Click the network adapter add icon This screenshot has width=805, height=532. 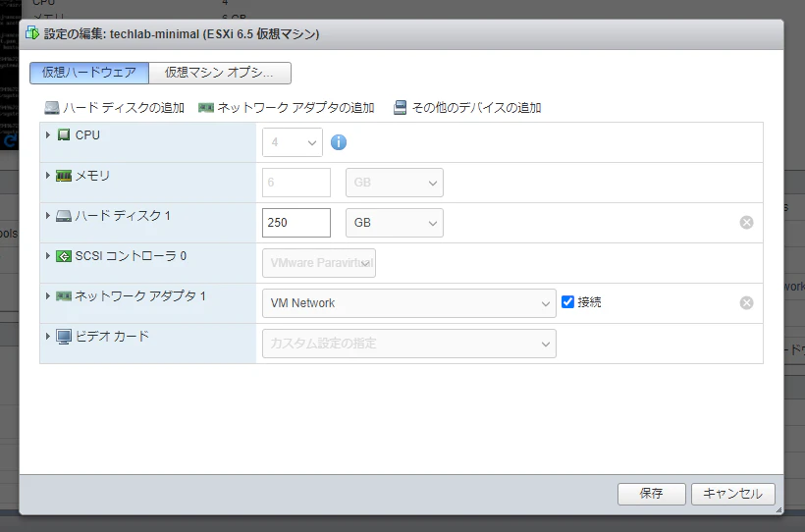[x=206, y=108]
